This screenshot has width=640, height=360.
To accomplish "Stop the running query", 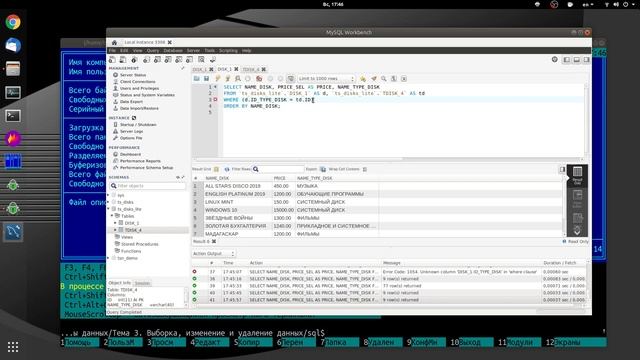I will [248, 79].
